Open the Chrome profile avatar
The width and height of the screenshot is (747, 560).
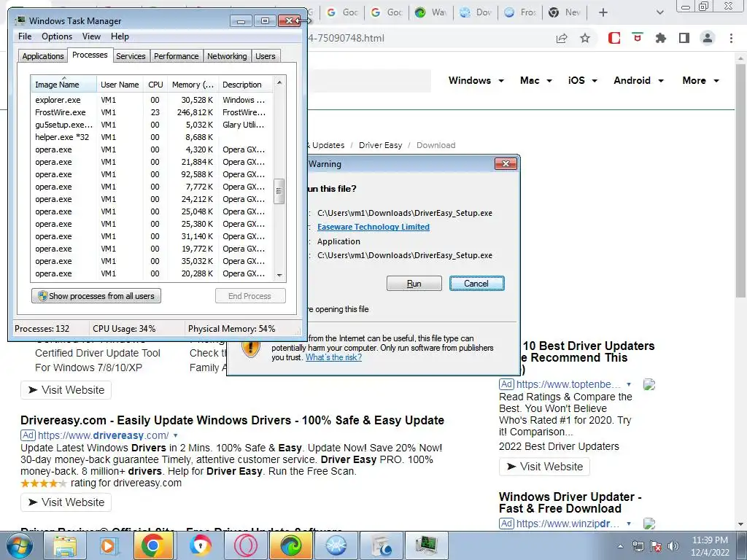point(708,38)
